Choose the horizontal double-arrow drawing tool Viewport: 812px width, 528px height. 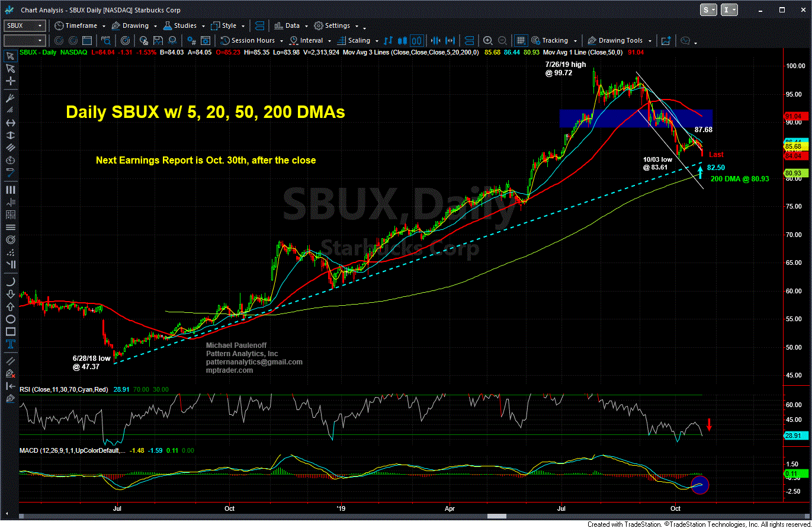coord(10,123)
